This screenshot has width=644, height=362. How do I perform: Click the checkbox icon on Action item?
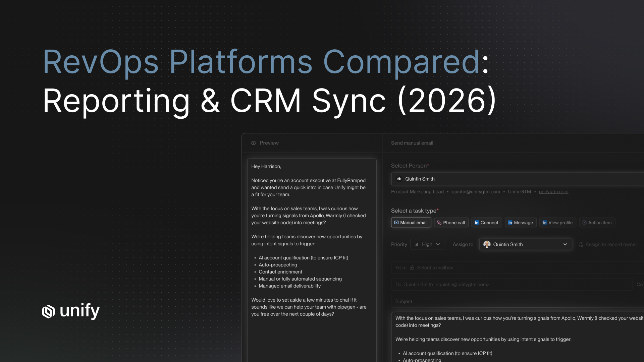click(x=584, y=223)
